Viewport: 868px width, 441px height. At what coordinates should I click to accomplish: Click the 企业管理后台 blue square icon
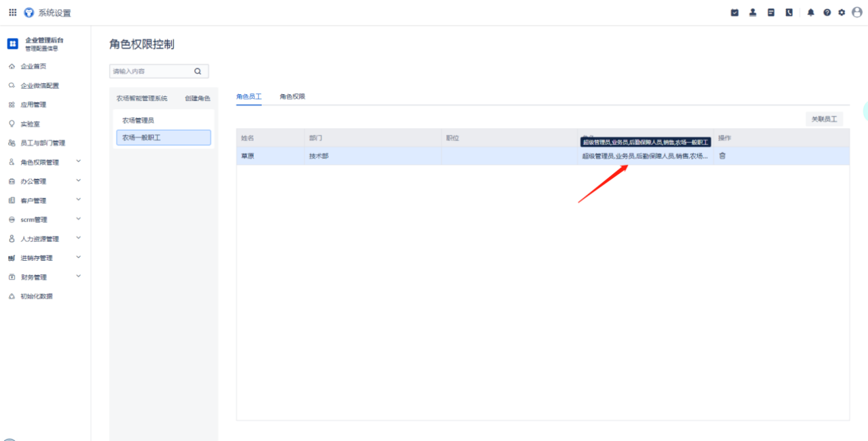[13, 44]
